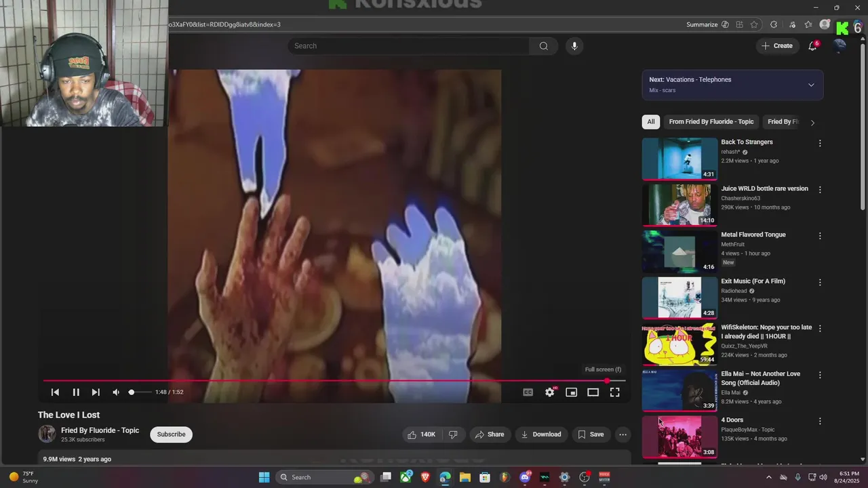Toggle closed captions on video
Image resolution: width=868 pixels, height=488 pixels.
point(528,392)
